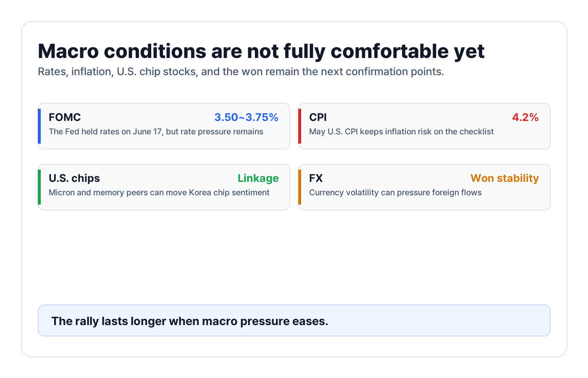Select the green Linkage label
The width and height of the screenshot is (588, 378).
point(258,178)
